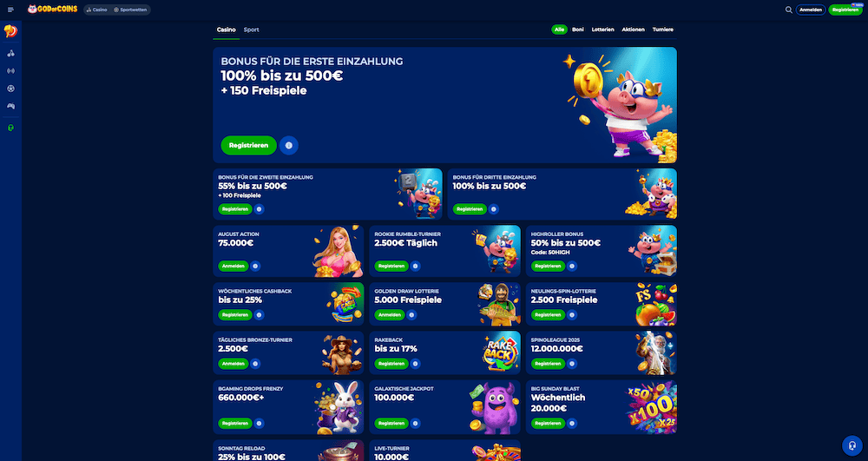Open the hamburger menu icon
This screenshot has width=868, height=461.
click(x=10, y=10)
